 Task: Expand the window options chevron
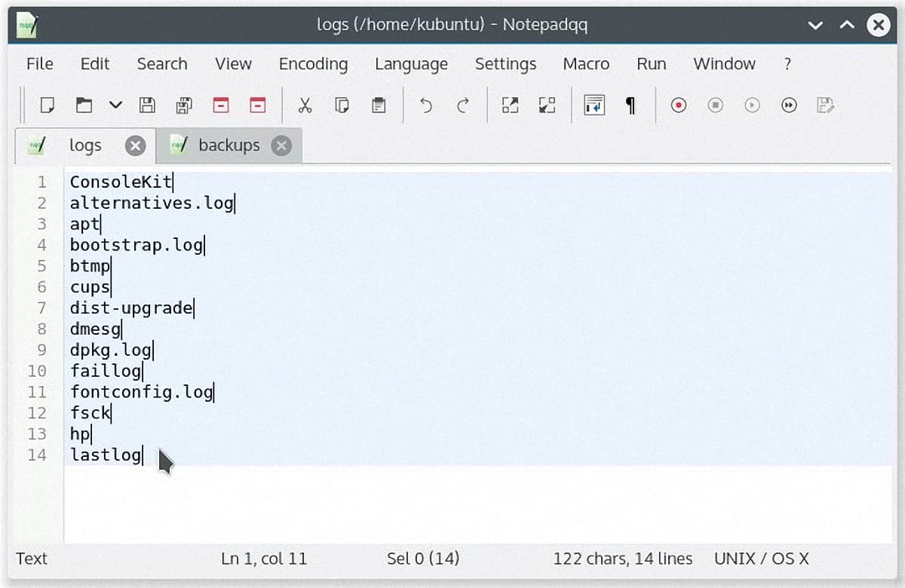click(815, 25)
